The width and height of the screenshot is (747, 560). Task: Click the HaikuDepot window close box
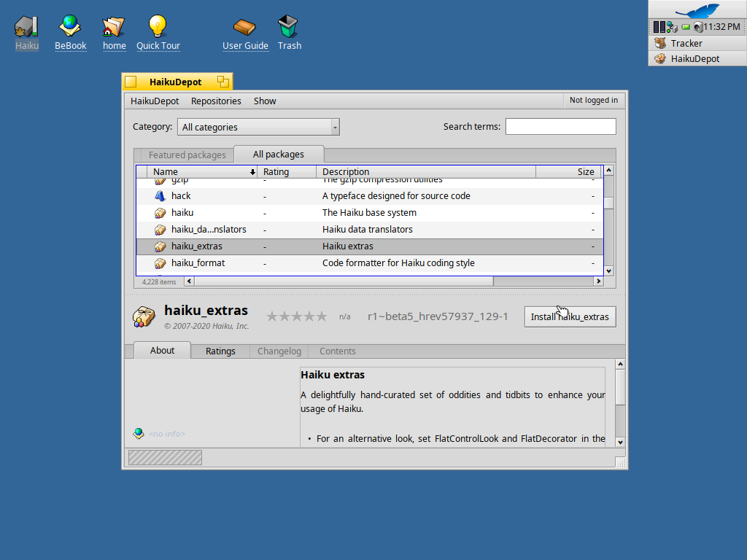click(131, 82)
